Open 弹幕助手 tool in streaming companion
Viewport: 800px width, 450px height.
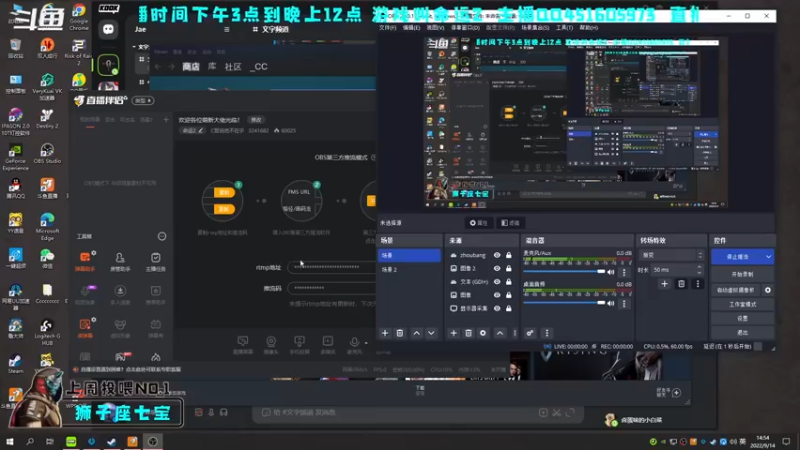tap(85, 261)
